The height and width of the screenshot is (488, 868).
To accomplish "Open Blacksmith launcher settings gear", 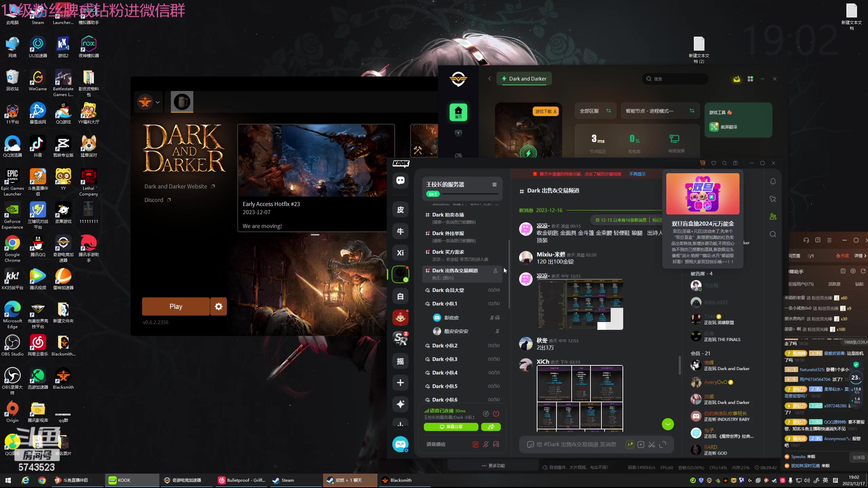I will [219, 306].
